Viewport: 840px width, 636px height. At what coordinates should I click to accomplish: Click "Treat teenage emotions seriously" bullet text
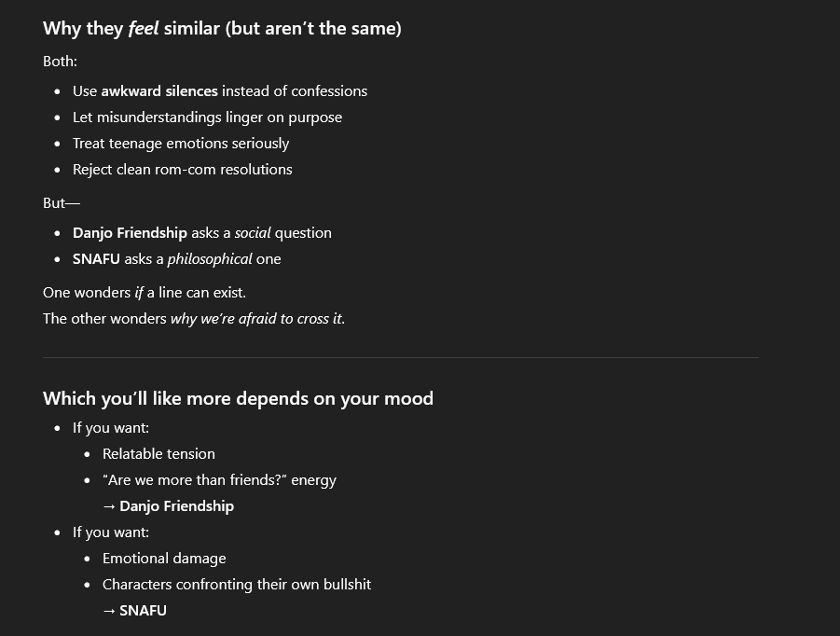coord(181,144)
